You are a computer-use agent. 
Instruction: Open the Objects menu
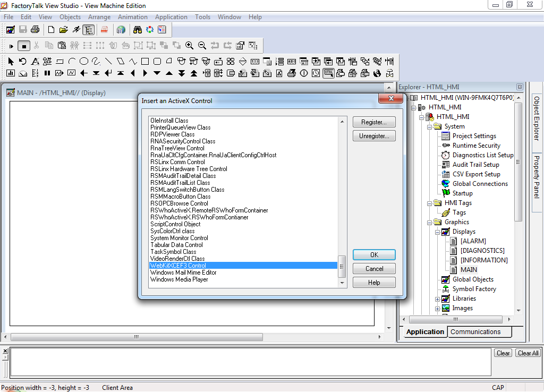coord(70,17)
